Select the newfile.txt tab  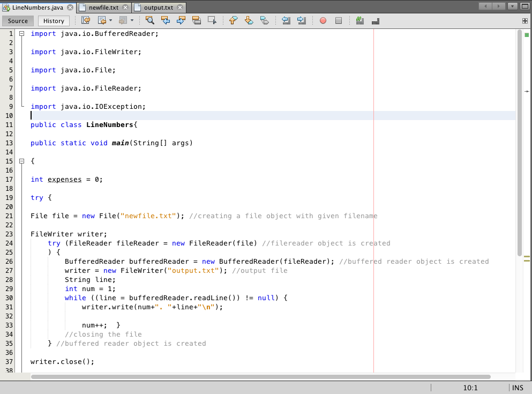(103, 8)
